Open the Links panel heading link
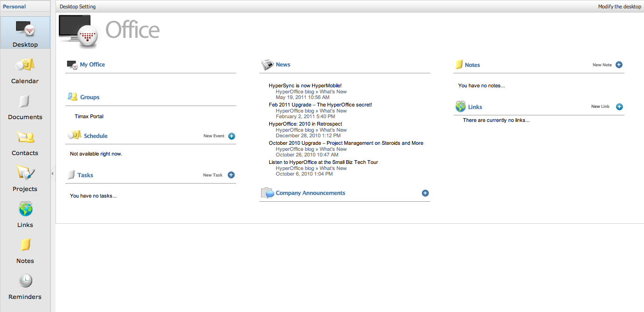This screenshot has width=644, height=312. click(x=475, y=107)
